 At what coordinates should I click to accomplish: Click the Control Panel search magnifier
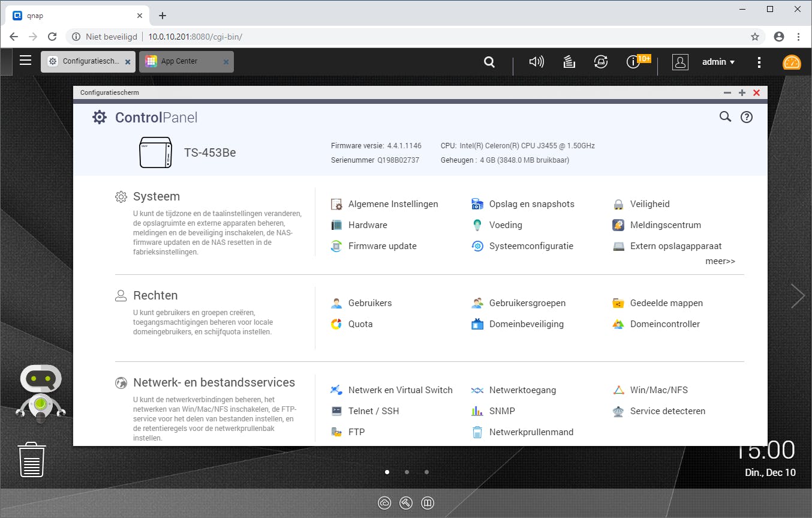click(x=725, y=117)
